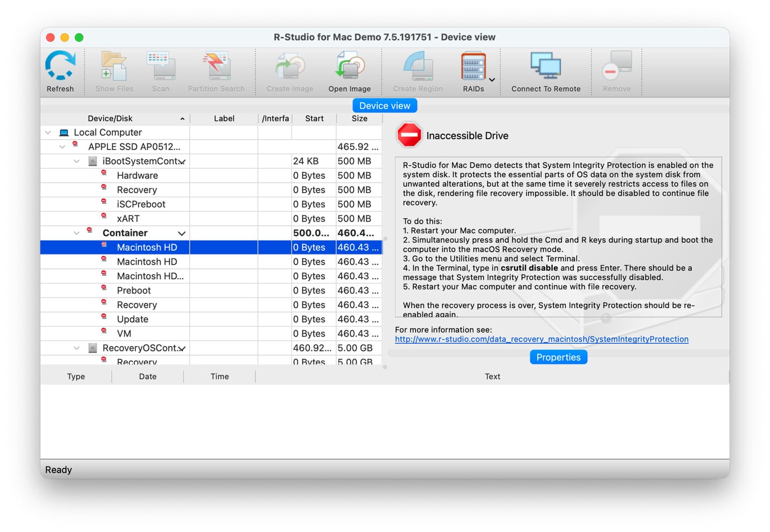770x532 pixels.
Task: Open the Properties tab
Action: pyautogui.click(x=558, y=357)
